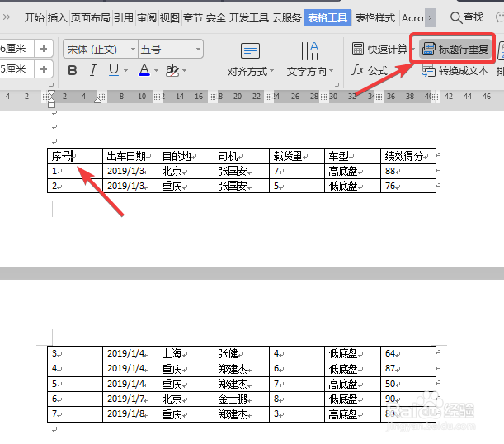504x444 pixels.
Task: Click the 出车日期 header cell
Action: [x=130, y=156]
